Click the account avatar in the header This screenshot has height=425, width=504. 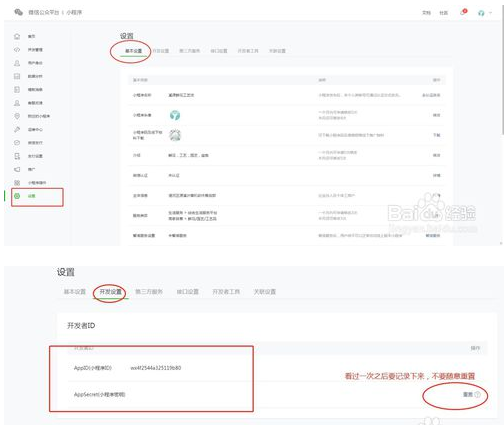pyautogui.click(x=481, y=13)
